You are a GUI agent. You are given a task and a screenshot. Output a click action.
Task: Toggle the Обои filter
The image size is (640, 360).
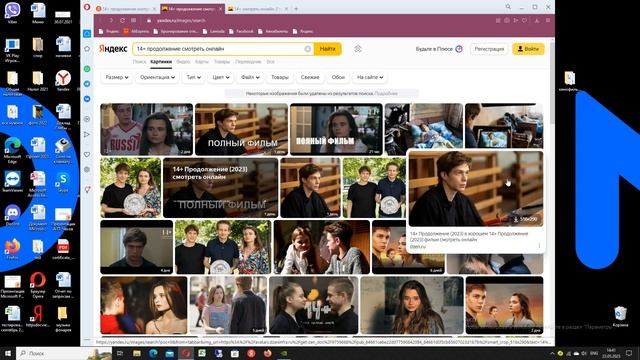click(338, 77)
